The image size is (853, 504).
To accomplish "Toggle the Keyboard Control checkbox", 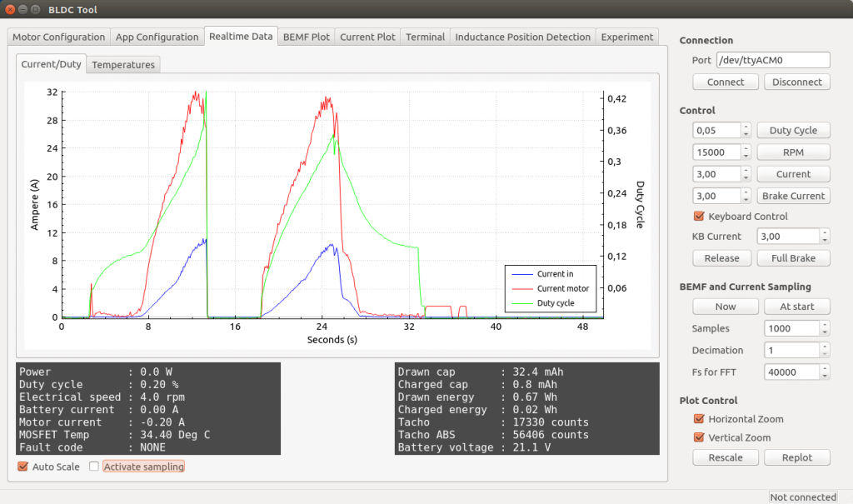I will pos(699,216).
